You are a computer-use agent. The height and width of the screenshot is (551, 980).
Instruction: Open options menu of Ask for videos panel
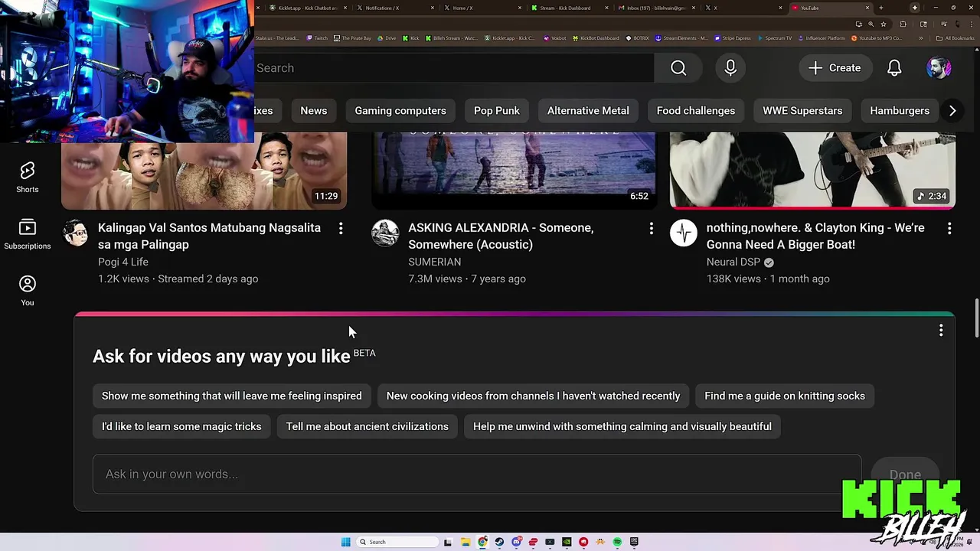coord(941,331)
